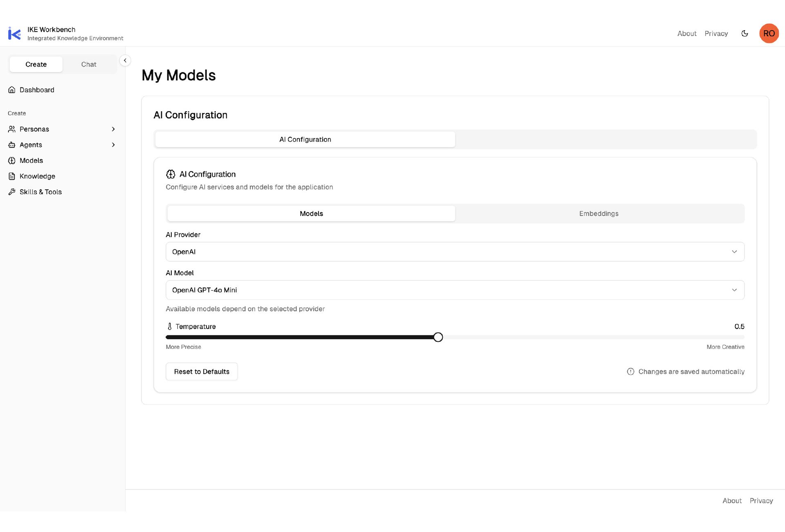The width and height of the screenshot is (785, 532).
Task: Open the About link in header
Action: pyautogui.click(x=687, y=34)
